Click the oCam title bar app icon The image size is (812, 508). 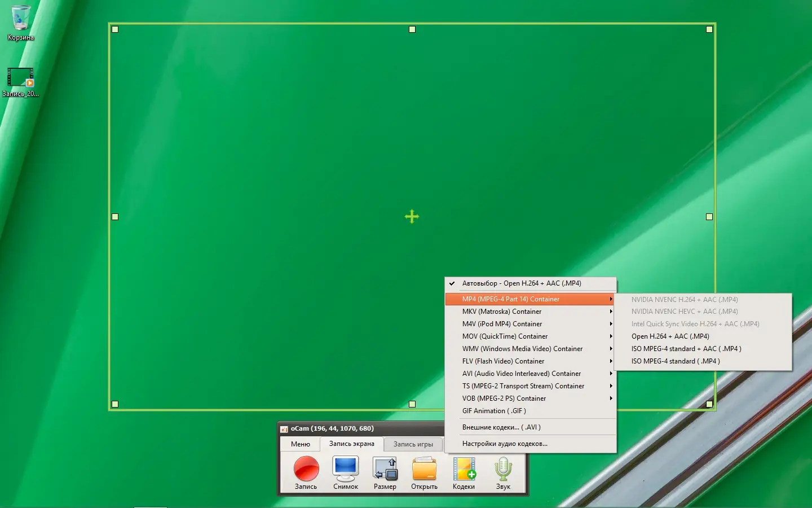(x=284, y=429)
